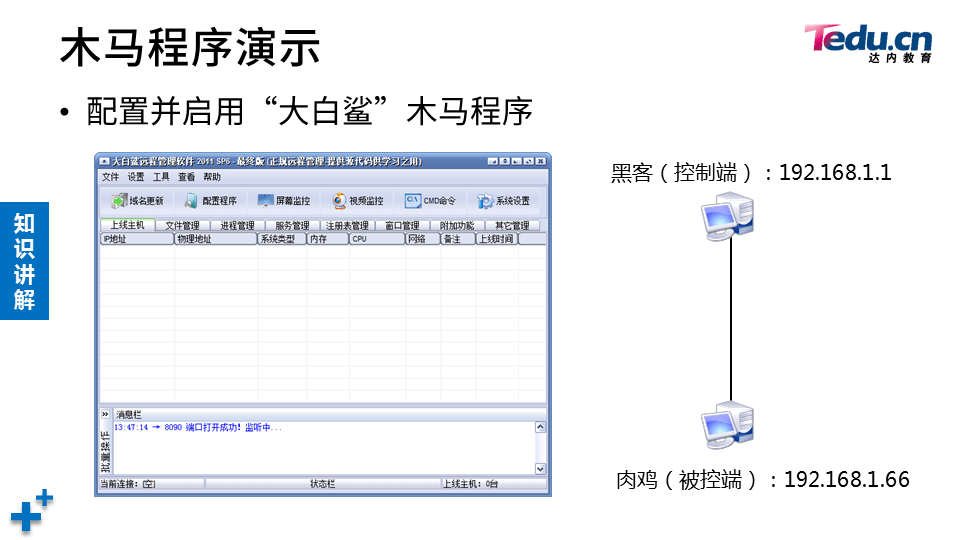Screen dimensions: 960x540
Task: Sort by the 系统类型 column header
Action: coord(282,239)
